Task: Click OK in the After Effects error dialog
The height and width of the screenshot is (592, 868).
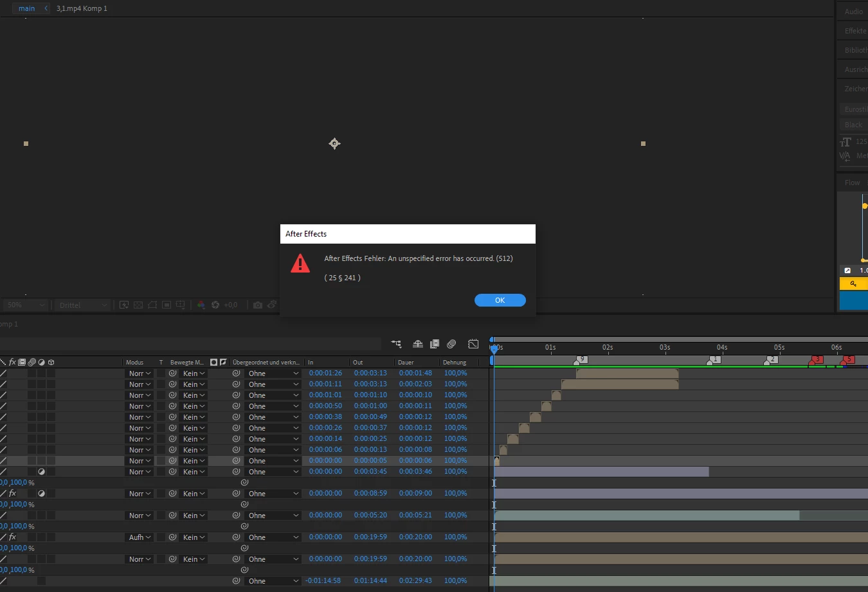Action: pos(500,300)
